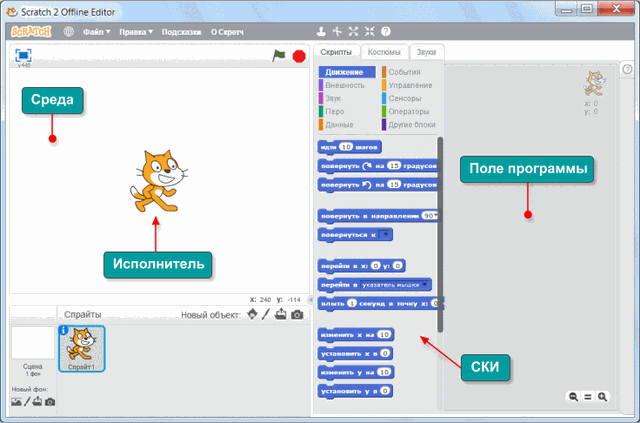Image resolution: width=640 pixels, height=423 pixels.
Task: Upload sprite from file icon
Action: (x=281, y=314)
